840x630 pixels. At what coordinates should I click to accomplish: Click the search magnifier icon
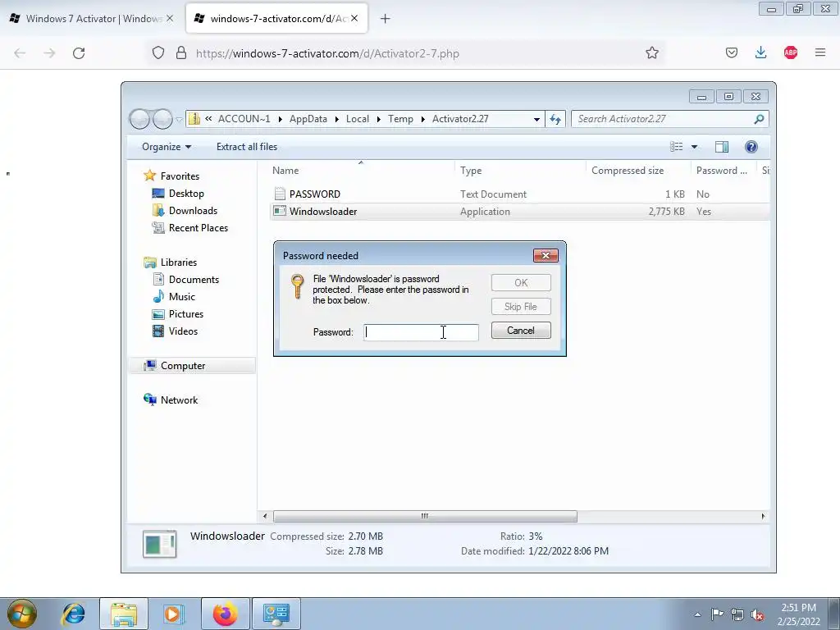click(759, 119)
